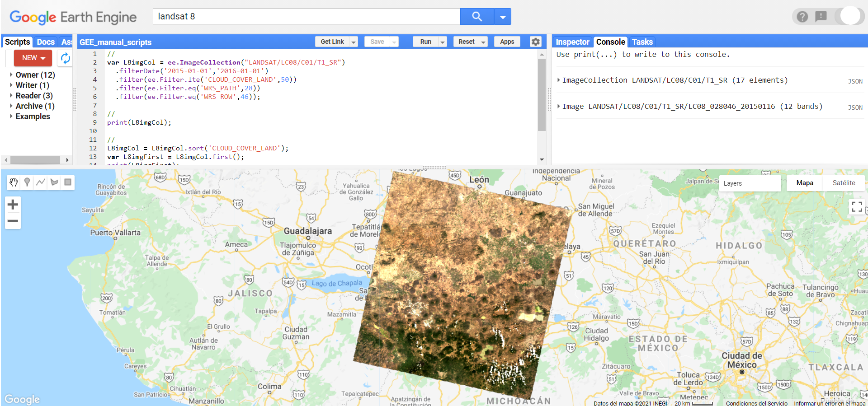Click line 13 var L8imgFirst code
Viewport: 868px width, 406px height.
pyautogui.click(x=175, y=157)
